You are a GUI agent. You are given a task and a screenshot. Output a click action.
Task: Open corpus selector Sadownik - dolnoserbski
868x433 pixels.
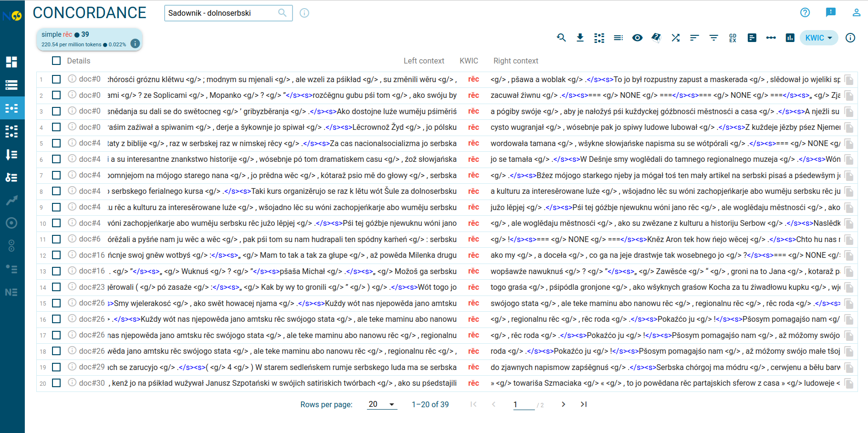(x=228, y=13)
